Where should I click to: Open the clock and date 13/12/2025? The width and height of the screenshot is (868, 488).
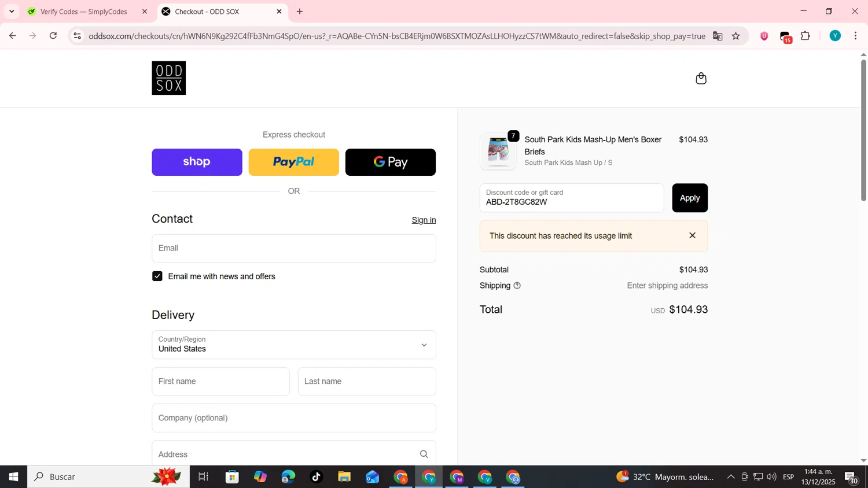pos(818,477)
